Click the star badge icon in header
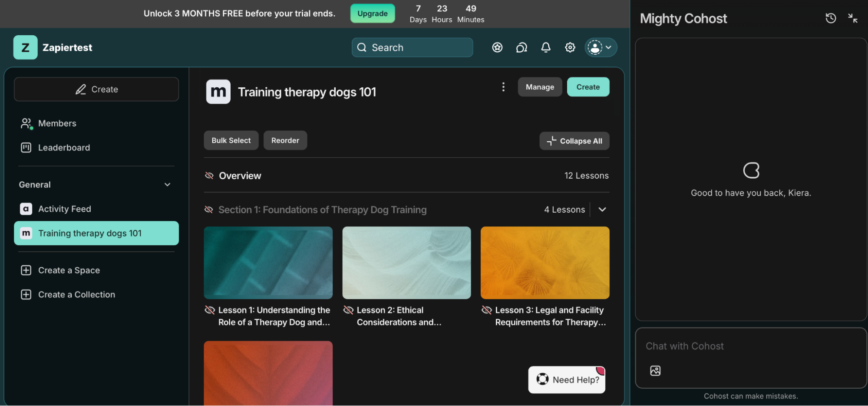This screenshot has height=406, width=868. [497, 47]
